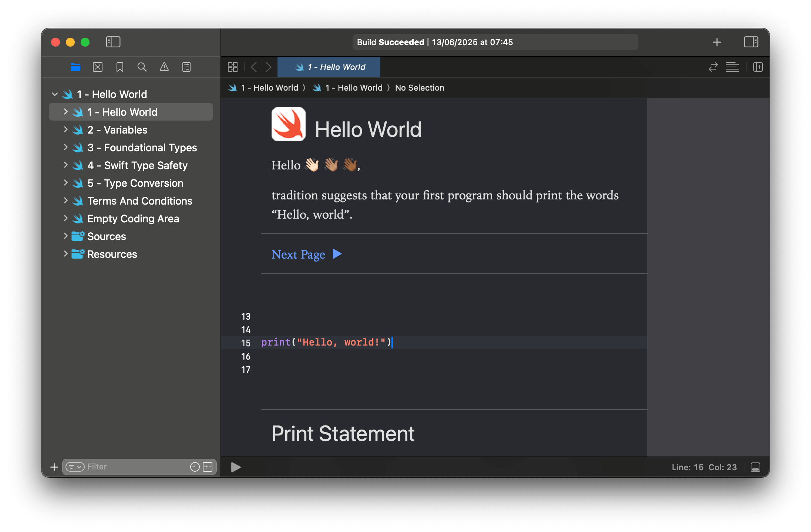Expand the 2 - Variables page

tap(65, 129)
